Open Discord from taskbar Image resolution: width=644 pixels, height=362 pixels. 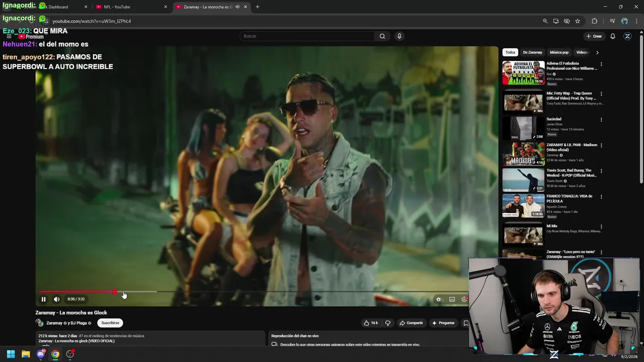(41, 354)
